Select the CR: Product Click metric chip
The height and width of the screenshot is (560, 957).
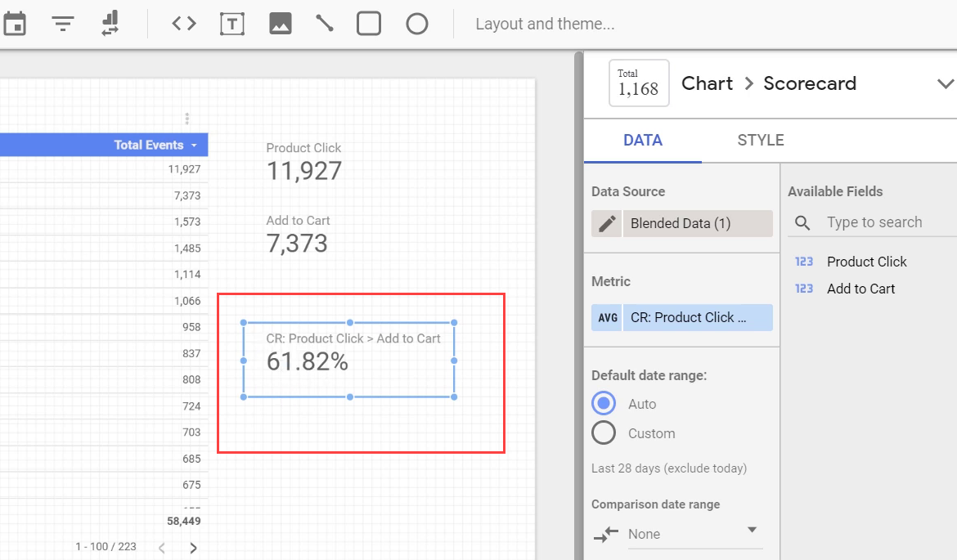(698, 318)
